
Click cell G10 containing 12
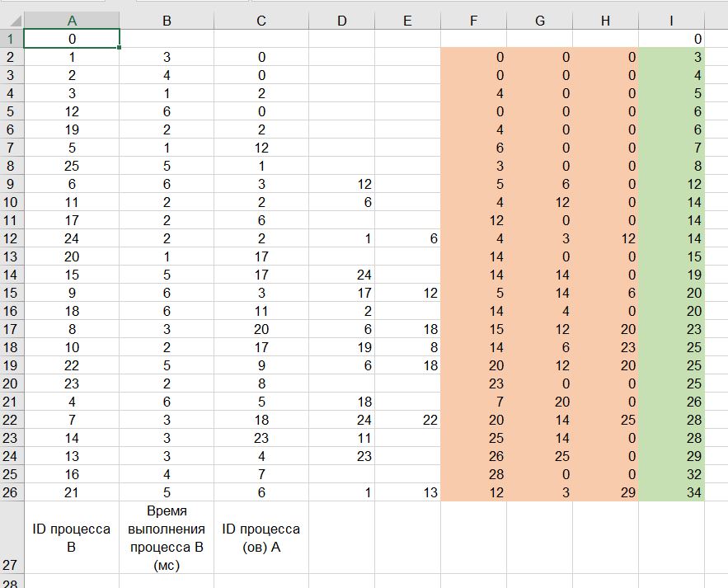[x=539, y=202]
